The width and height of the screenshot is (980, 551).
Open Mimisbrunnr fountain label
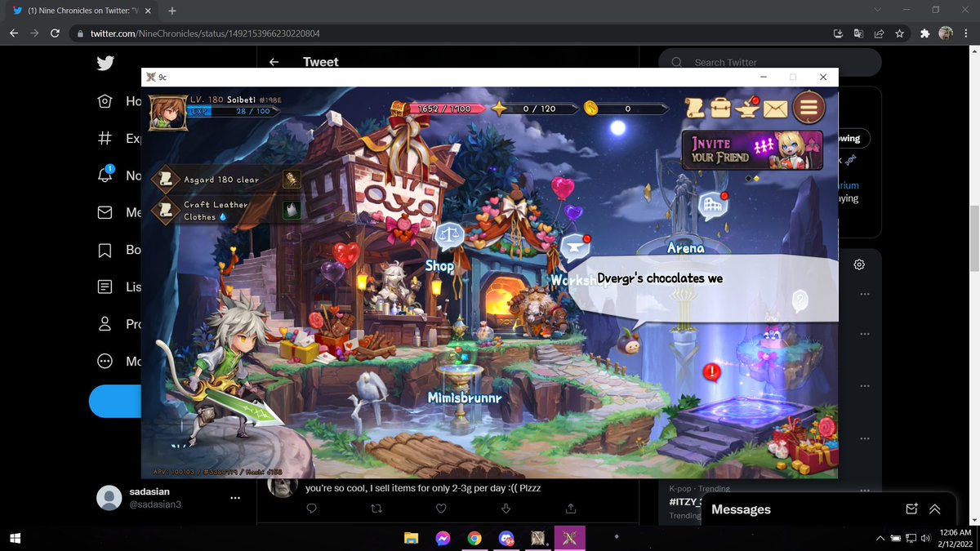(464, 398)
